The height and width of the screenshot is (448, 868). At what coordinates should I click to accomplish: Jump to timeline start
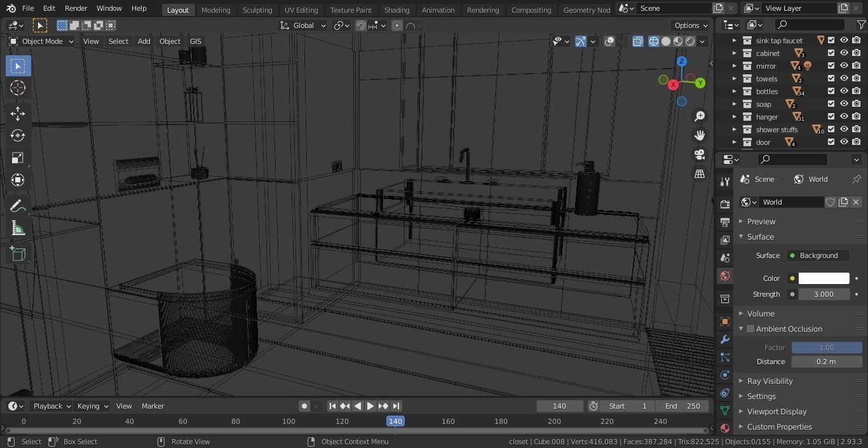332,406
